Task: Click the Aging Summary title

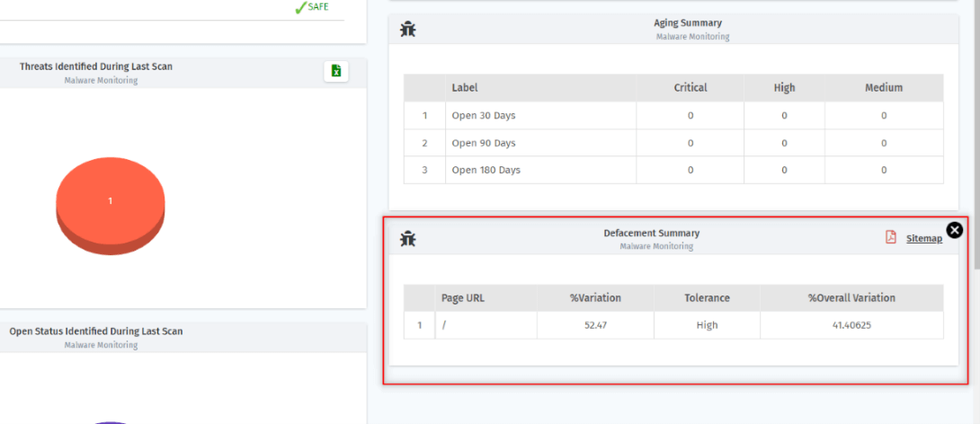Action: (x=688, y=23)
